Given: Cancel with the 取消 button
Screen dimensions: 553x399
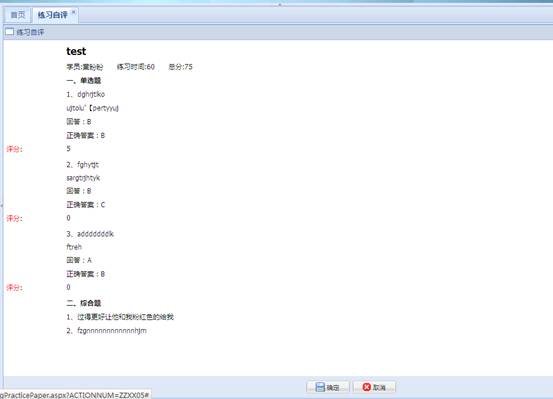Looking at the screenshot, I should [374, 387].
